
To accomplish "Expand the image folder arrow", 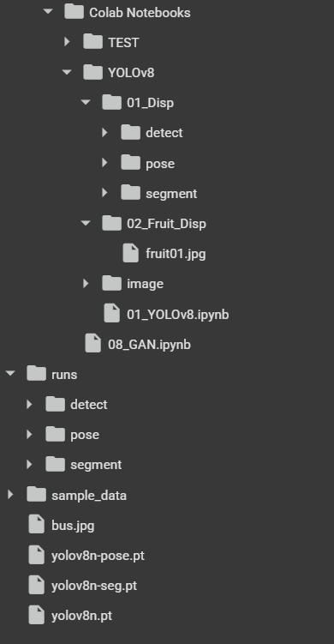I will tap(86, 283).
